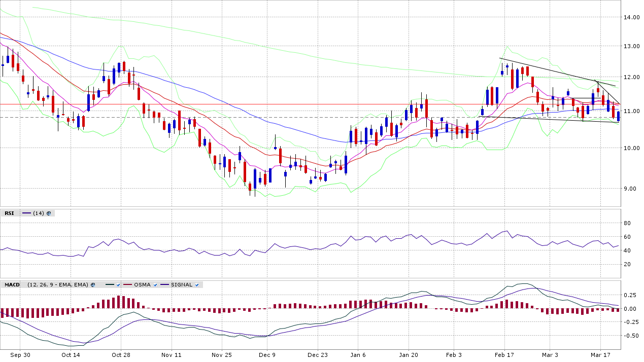The image size is (644, 362).
Task: Click the Nov 25 date label
Action: pyautogui.click(x=222, y=355)
